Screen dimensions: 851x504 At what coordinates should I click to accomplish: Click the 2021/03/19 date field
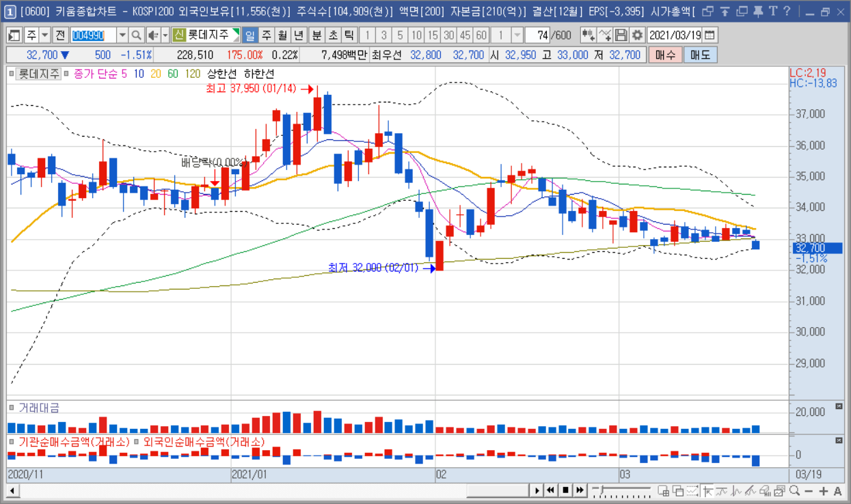pos(675,36)
